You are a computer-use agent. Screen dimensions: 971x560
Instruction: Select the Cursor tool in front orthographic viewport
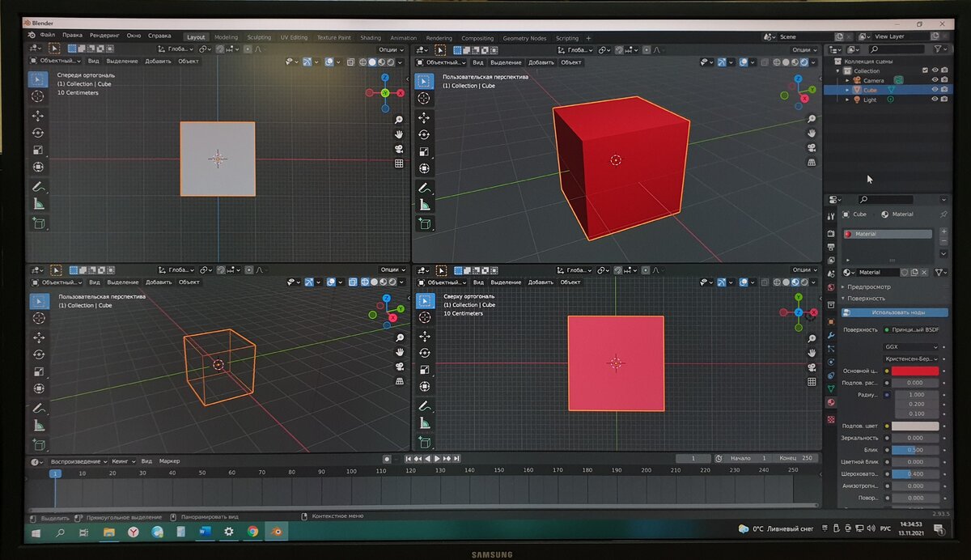pyautogui.click(x=38, y=96)
